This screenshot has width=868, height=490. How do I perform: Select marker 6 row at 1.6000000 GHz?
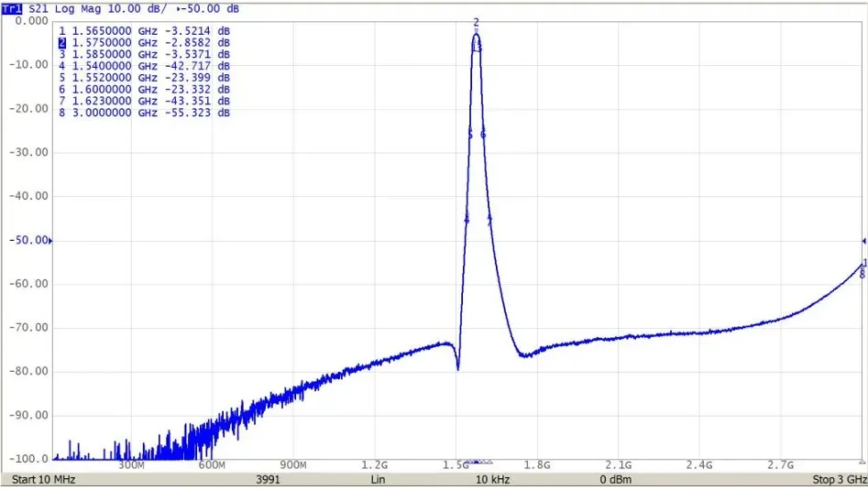pyautogui.click(x=144, y=90)
